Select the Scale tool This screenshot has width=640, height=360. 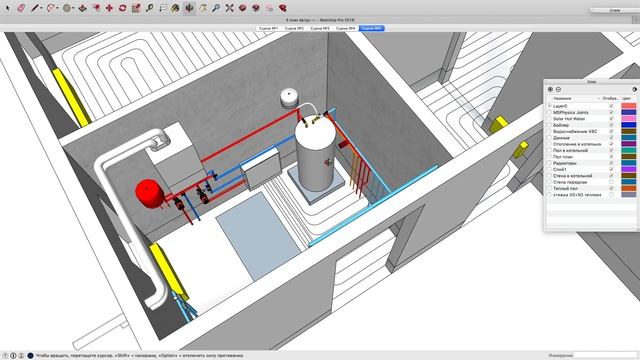(136, 8)
